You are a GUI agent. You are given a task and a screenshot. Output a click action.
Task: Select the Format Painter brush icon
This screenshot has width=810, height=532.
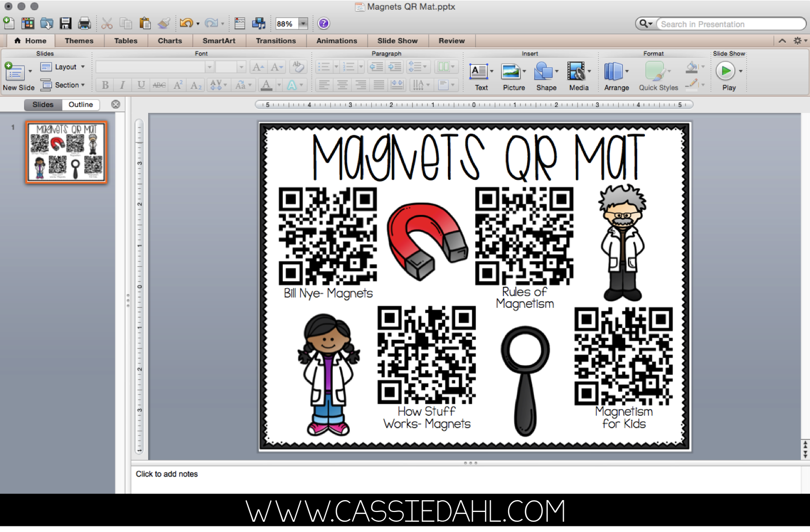164,23
